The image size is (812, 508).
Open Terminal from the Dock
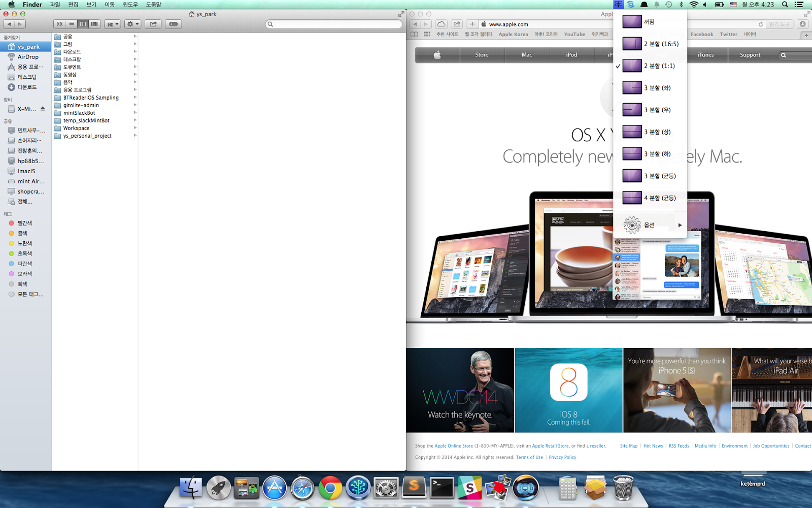coord(442,488)
